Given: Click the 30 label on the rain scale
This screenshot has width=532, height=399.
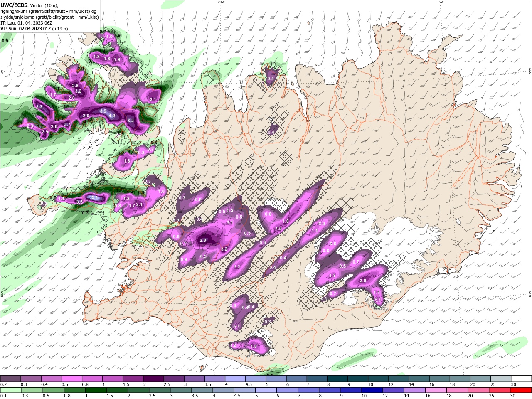Looking at the screenshot, I should pyautogui.click(x=514, y=396).
